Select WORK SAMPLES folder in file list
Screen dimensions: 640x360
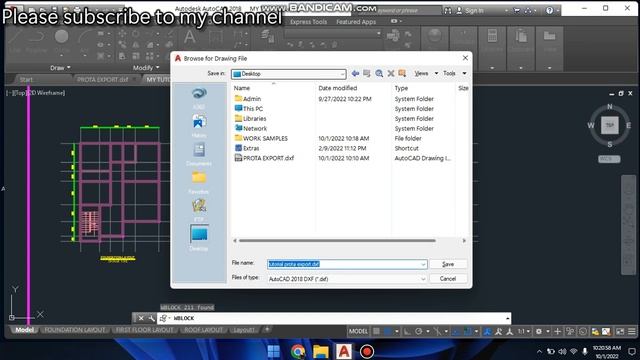[261, 138]
